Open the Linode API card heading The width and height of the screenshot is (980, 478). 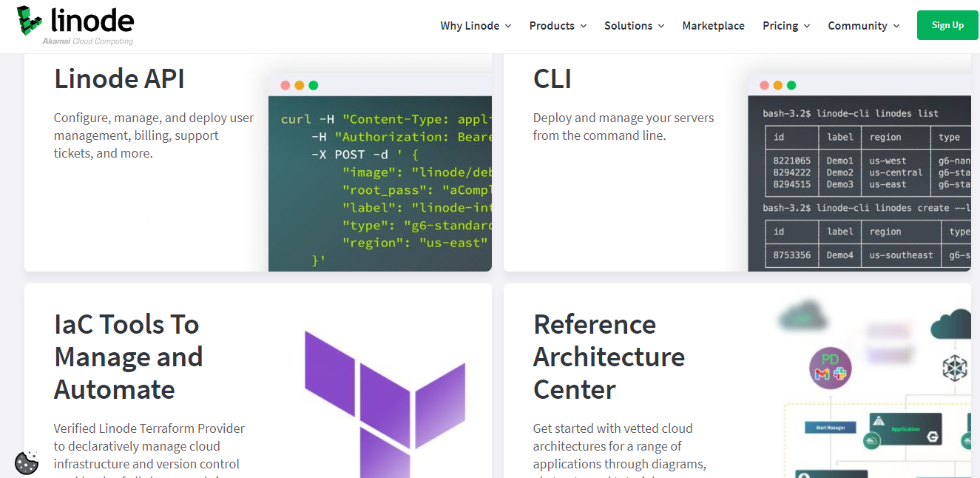(119, 78)
